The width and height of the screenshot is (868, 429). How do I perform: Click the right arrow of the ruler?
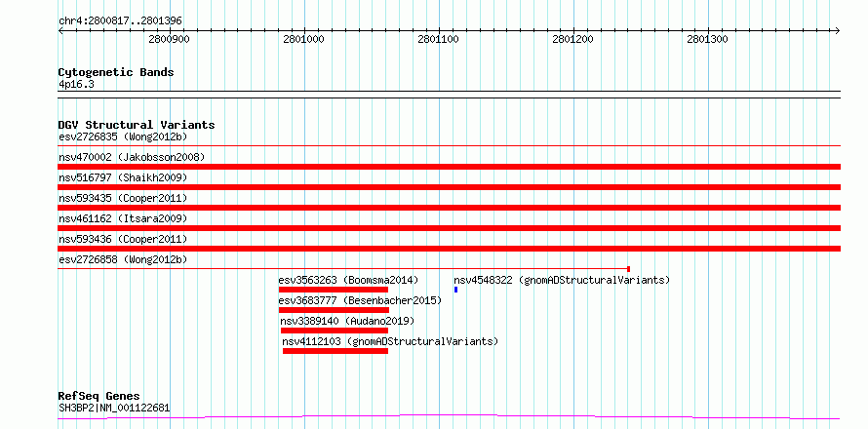(x=838, y=30)
